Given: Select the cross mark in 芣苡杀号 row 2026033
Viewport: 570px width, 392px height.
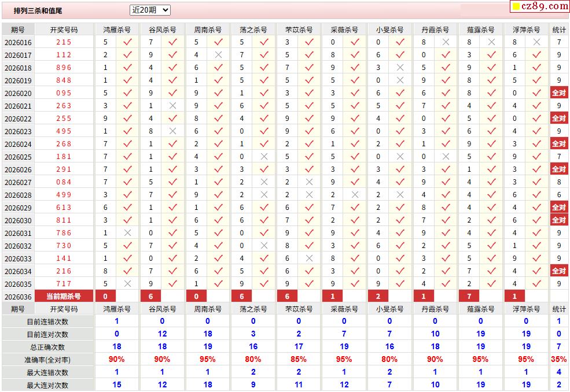Looking at the screenshot, I should tap(310, 258).
